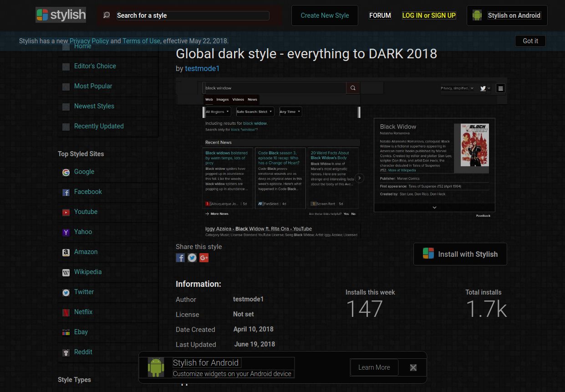
Task: Open the Terms of Use link
Action: click(x=141, y=41)
